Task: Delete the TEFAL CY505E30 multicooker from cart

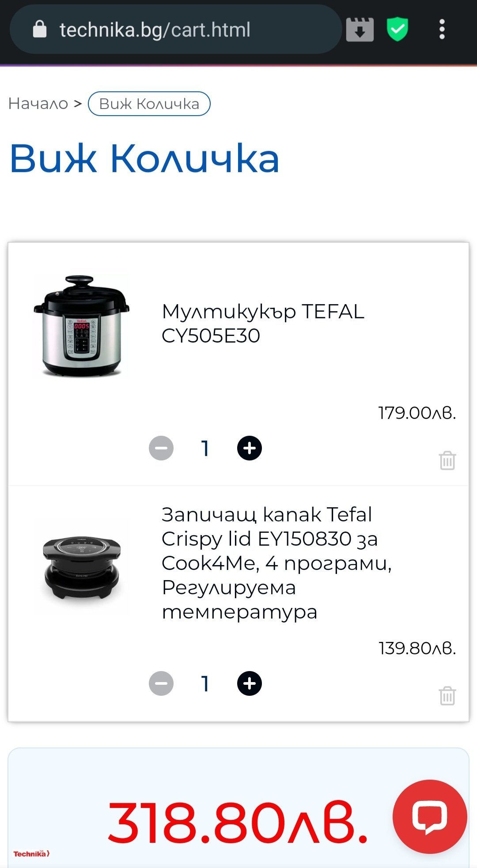Action: tap(447, 460)
